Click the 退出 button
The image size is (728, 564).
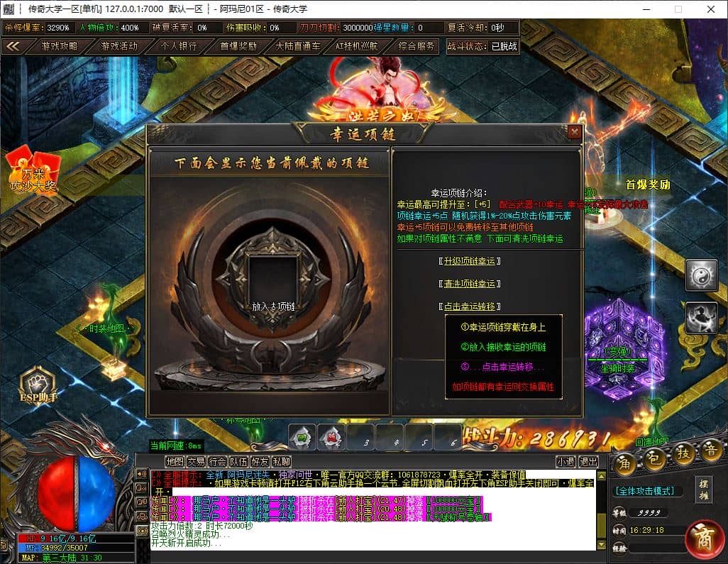coord(588,461)
